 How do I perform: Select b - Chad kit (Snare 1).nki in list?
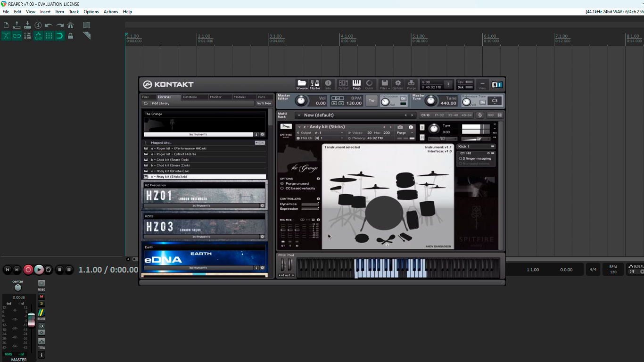click(x=204, y=160)
